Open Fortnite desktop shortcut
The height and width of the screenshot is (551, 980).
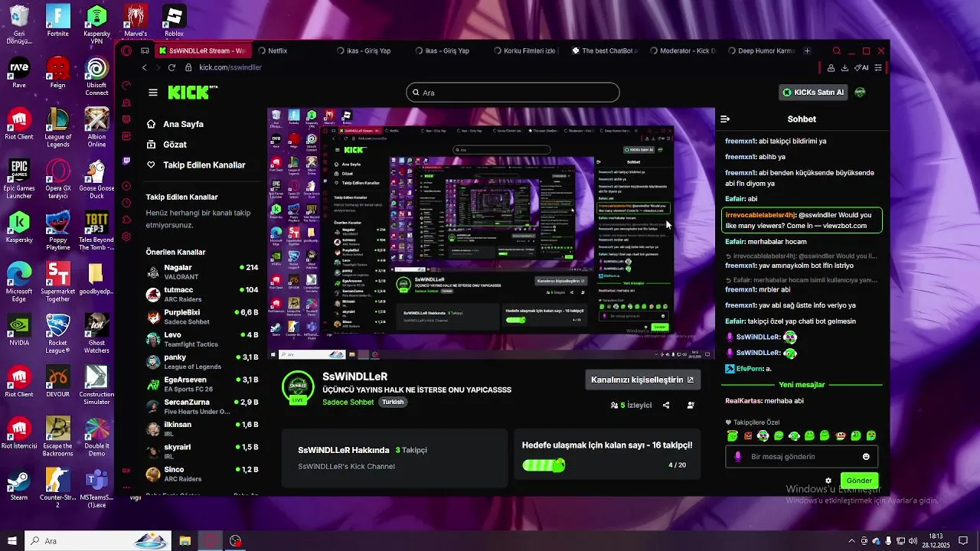tap(57, 21)
